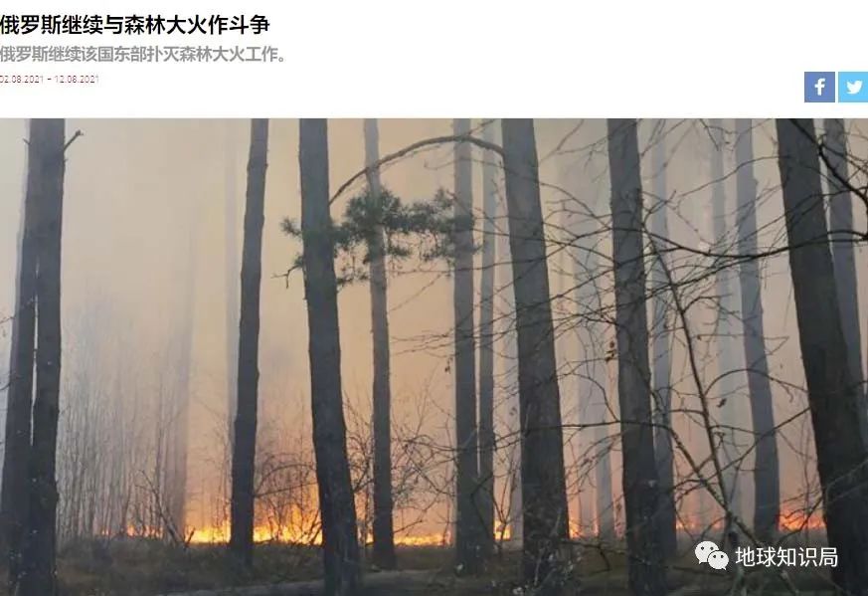Image resolution: width=868 pixels, height=596 pixels.
Task: Select the subtitle 俄罗斯继续该国东部扑灭森林大火工作
Action: (x=143, y=55)
